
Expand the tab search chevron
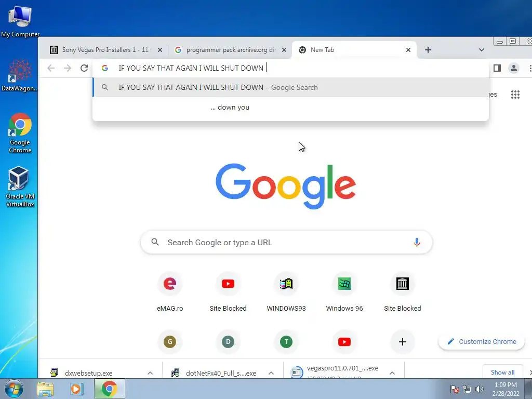482,50
